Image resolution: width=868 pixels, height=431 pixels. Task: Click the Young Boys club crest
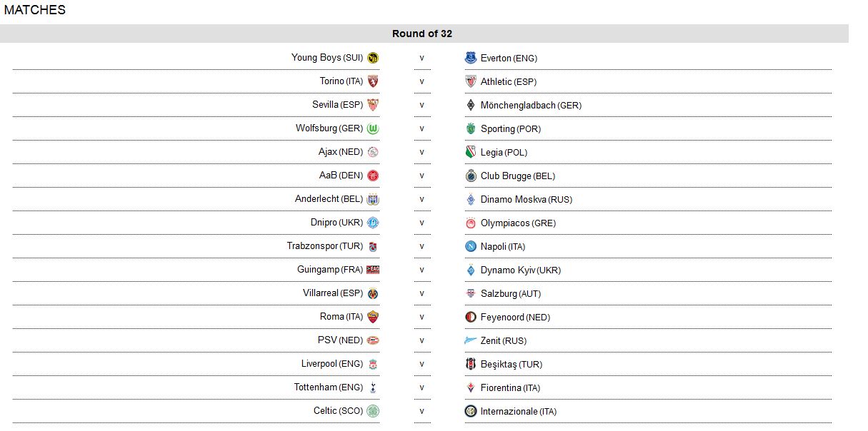click(373, 58)
